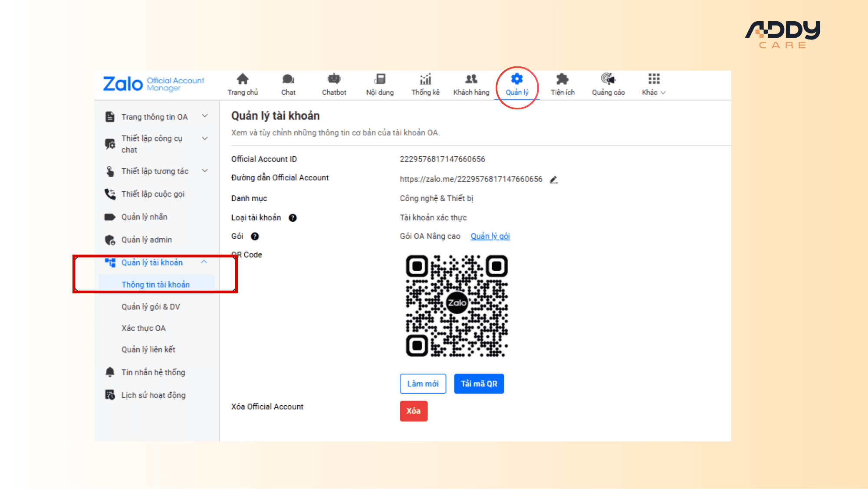Viewport: 868px width, 489px height.
Task: Click help icon next to Gói
Action: 255,236
